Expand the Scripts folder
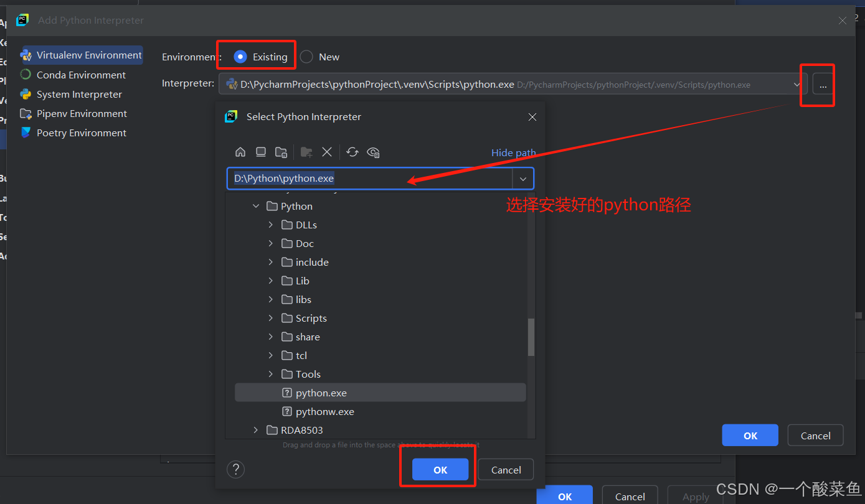 coord(271,318)
